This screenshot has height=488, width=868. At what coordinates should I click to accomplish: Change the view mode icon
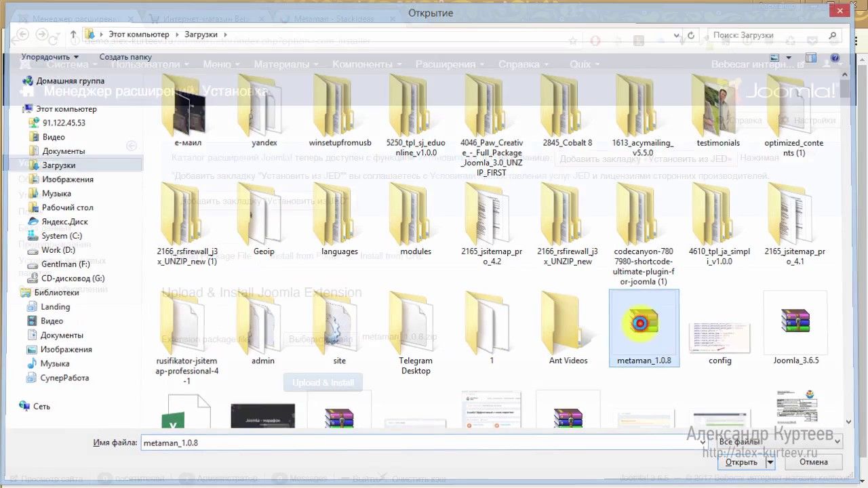tap(774, 58)
